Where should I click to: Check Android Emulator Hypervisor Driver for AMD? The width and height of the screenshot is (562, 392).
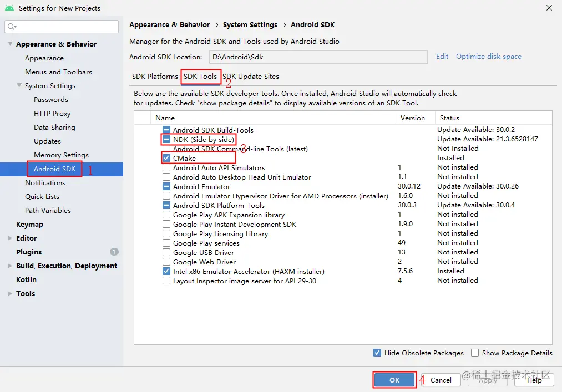coord(166,196)
